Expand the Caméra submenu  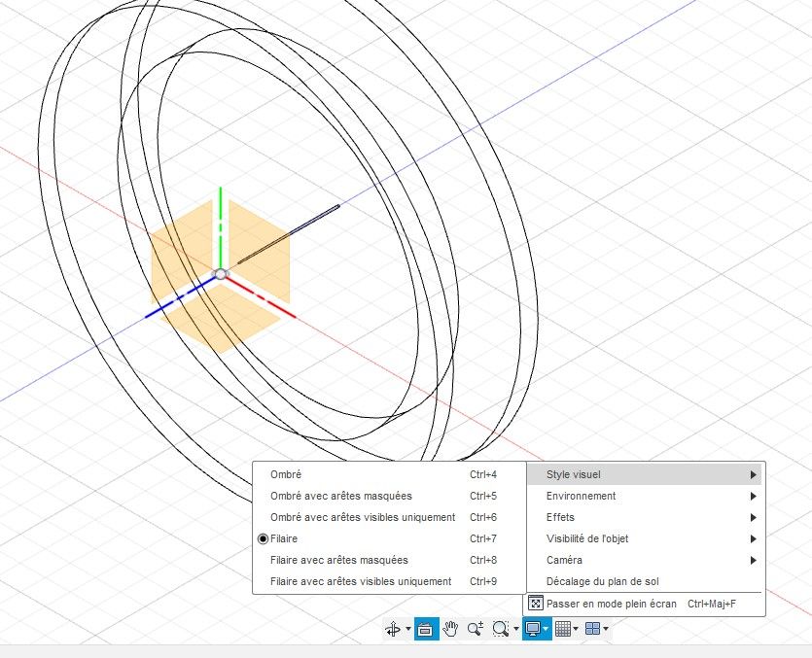point(645,560)
